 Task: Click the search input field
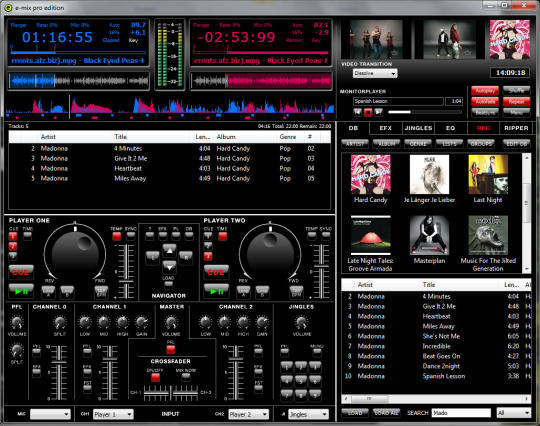tap(461, 413)
